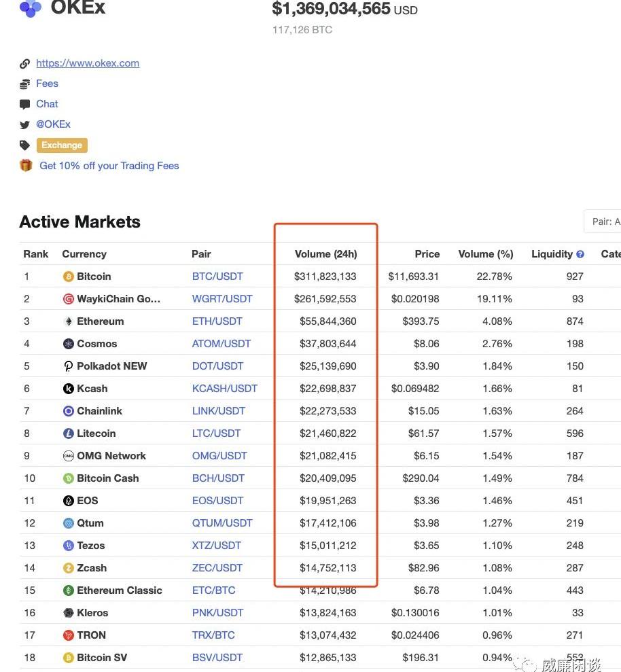Open the ETH/USDT pair link

pos(217,321)
